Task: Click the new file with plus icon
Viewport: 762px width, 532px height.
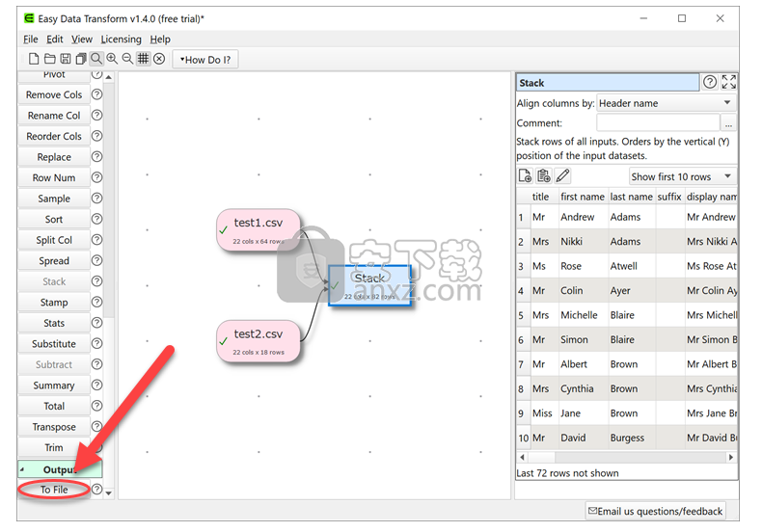Action: point(525,175)
